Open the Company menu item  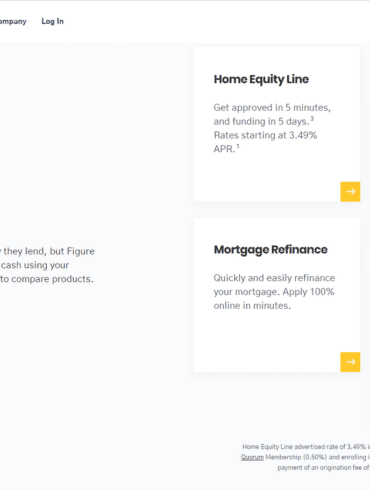tap(13, 21)
